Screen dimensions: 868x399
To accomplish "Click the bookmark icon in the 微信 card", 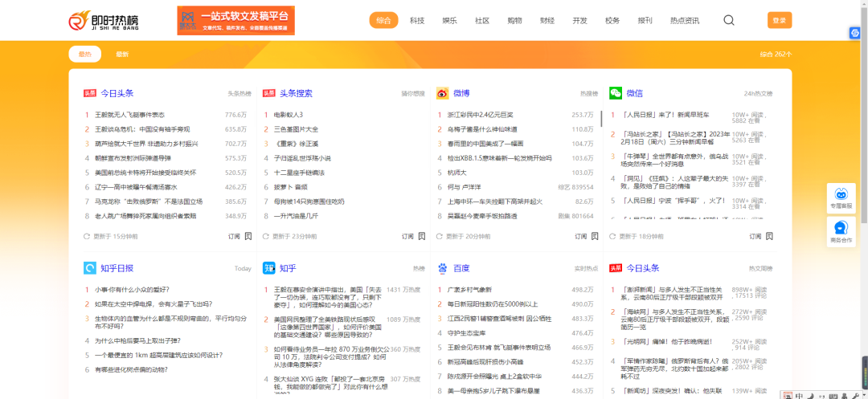I will [x=769, y=236].
